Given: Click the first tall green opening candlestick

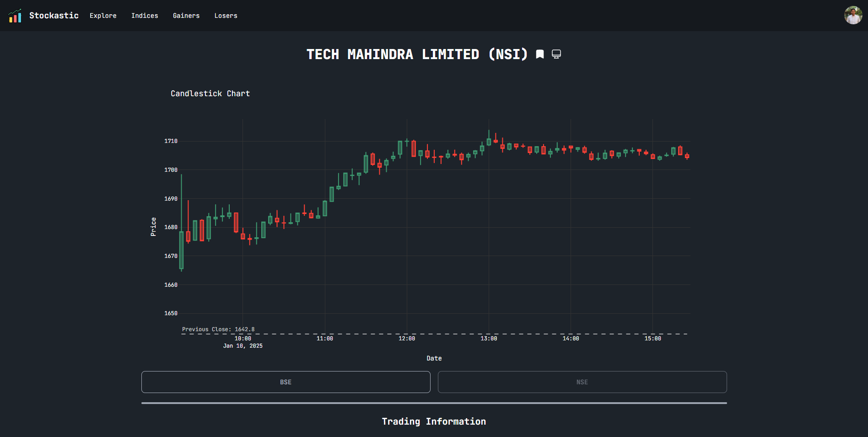Looking at the screenshot, I should [x=181, y=250].
